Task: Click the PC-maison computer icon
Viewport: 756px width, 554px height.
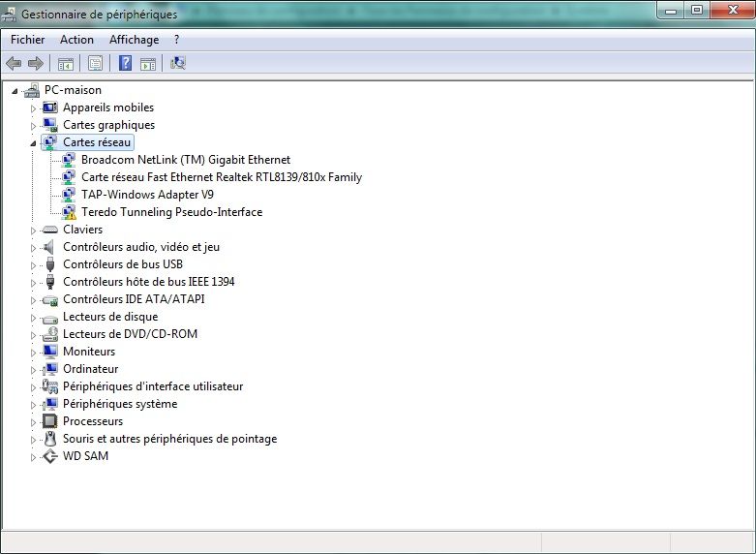Action: pyautogui.click(x=32, y=90)
